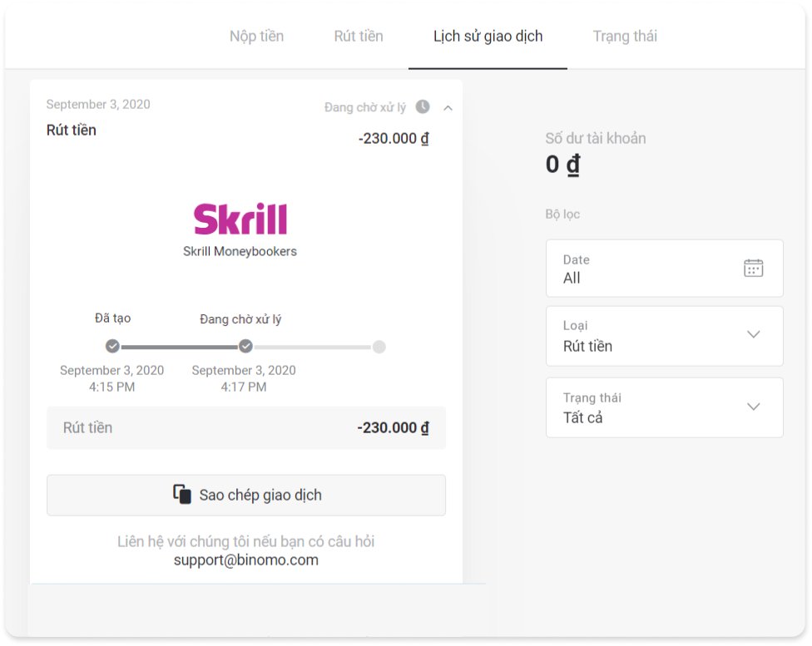Expand the Date filter set to All
This screenshot has height=646, width=812.
point(664,268)
